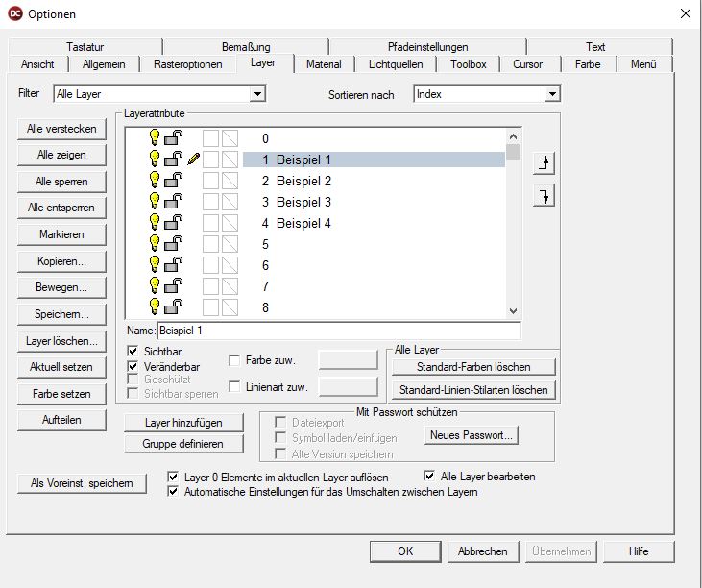Uncheck the Sichtbar checkbox
Image resolution: width=702 pixels, height=588 pixels.
tap(133, 352)
